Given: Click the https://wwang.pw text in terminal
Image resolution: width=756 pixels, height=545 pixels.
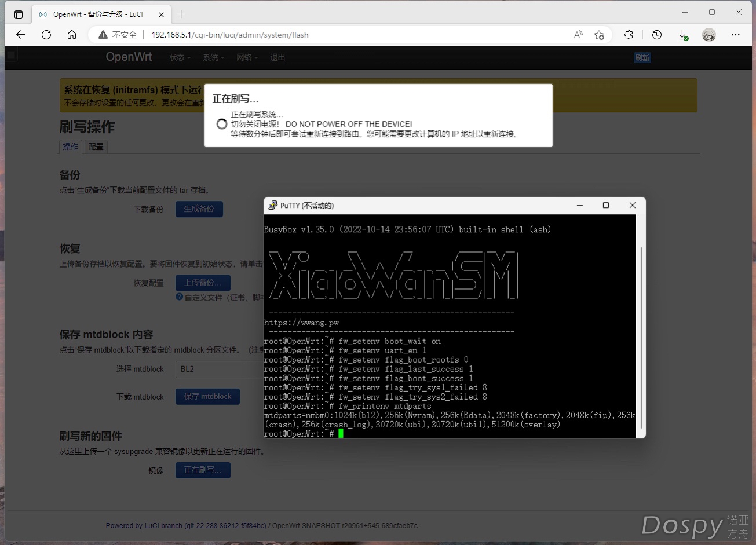Looking at the screenshot, I should tap(301, 322).
